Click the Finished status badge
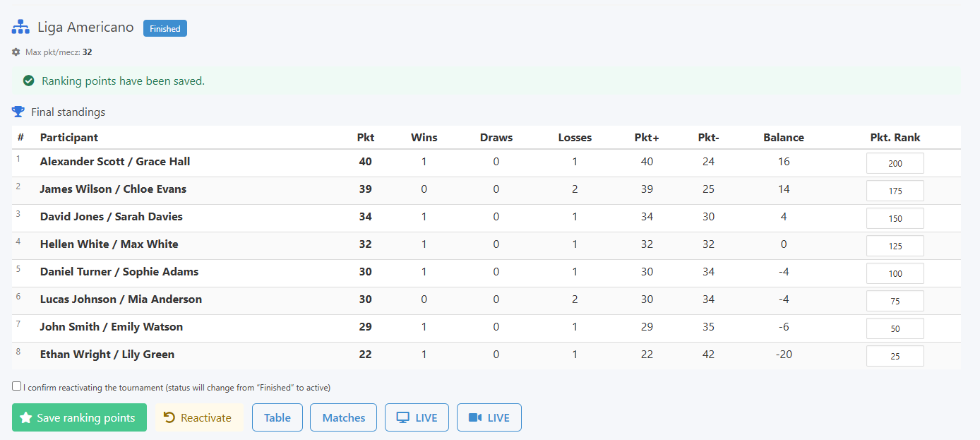The width and height of the screenshot is (980, 440). tap(165, 28)
